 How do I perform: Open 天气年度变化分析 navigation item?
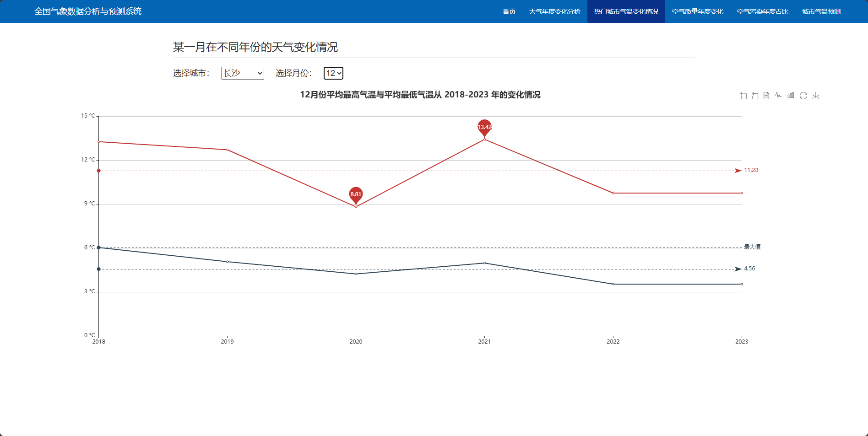tap(555, 11)
